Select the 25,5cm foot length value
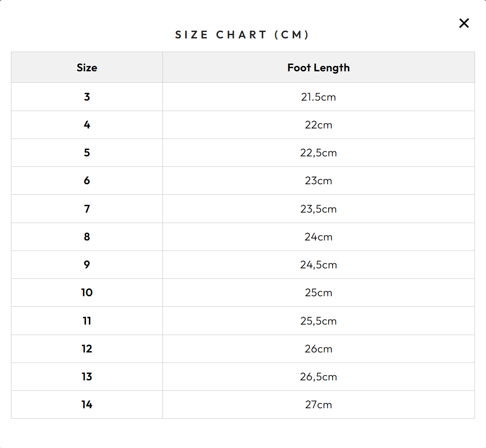 point(319,321)
